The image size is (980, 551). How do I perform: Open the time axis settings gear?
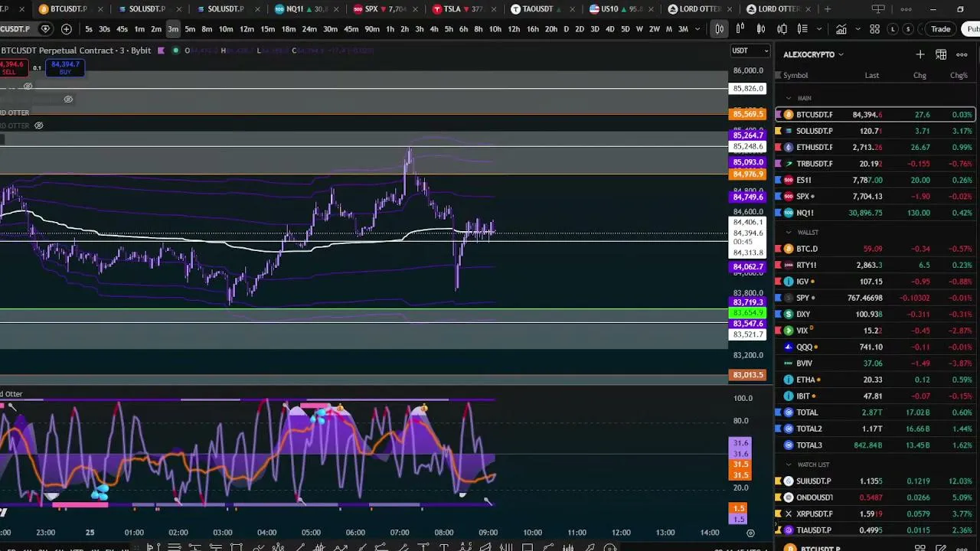(750, 533)
